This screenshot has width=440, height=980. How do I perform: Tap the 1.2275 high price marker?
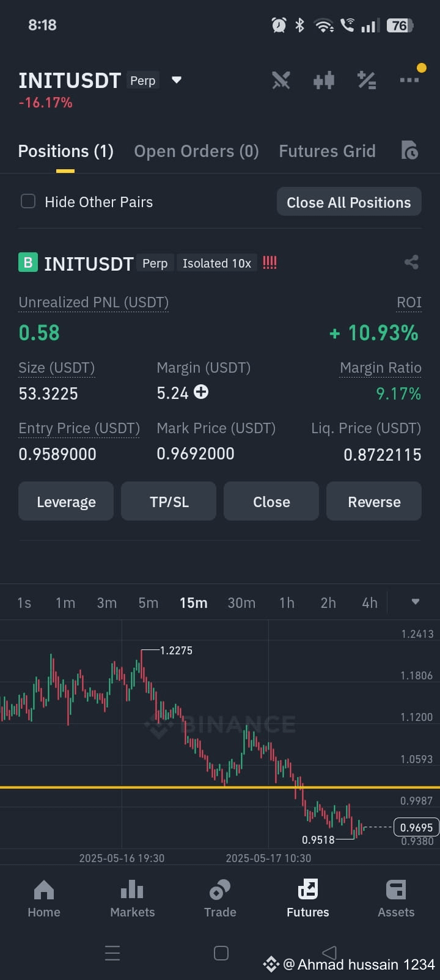[176, 651]
